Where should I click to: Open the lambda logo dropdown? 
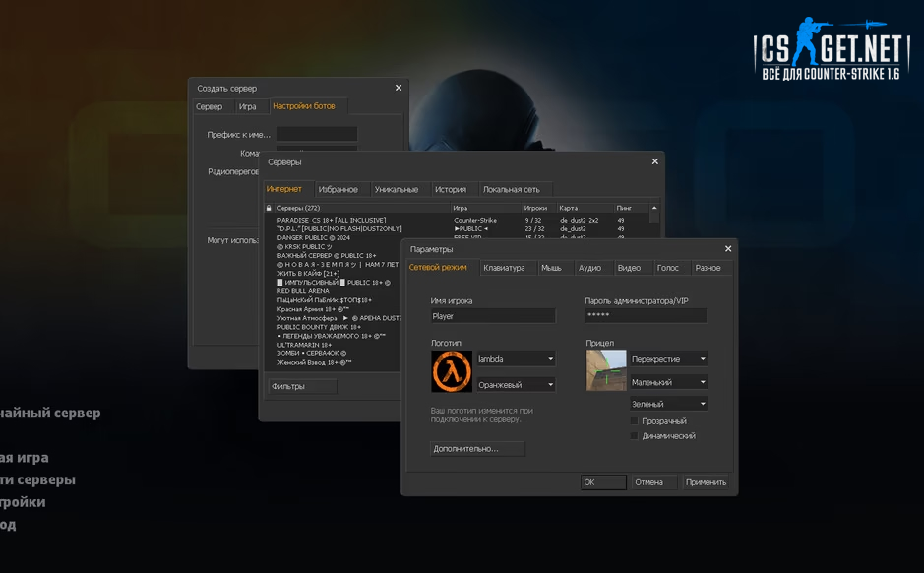click(x=516, y=359)
